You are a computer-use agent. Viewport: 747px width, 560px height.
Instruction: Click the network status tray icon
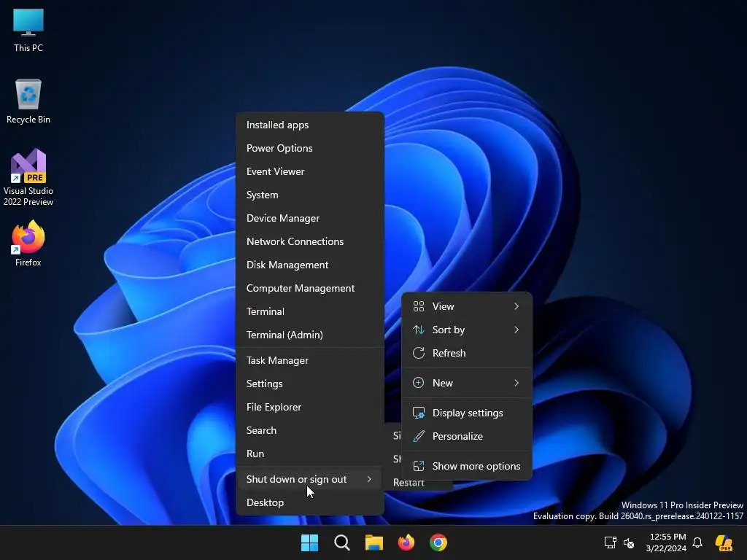tap(611, 542)
